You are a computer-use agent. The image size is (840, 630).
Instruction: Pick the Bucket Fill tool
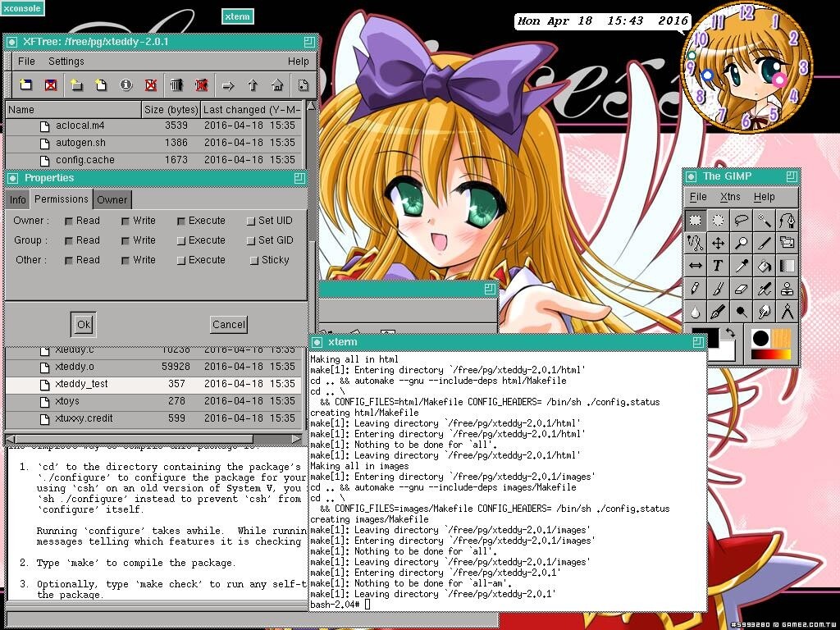pyautogui.click(x=765, y=266)
